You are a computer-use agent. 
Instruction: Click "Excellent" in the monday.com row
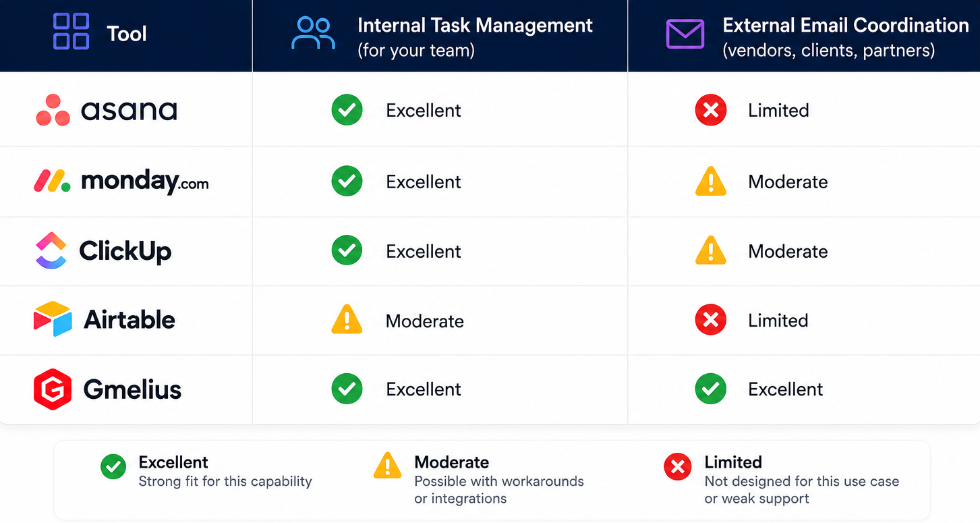click(424, 182)
